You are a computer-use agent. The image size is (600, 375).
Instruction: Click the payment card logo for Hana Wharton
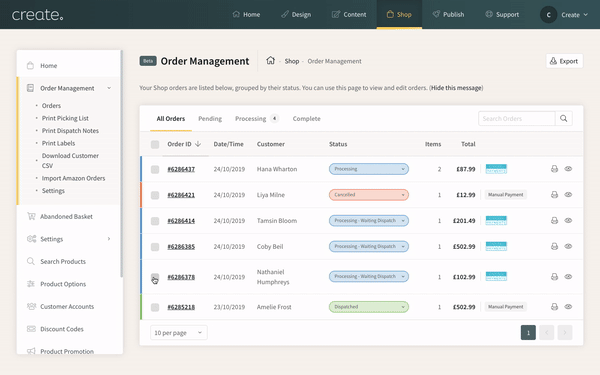(496, 169)
